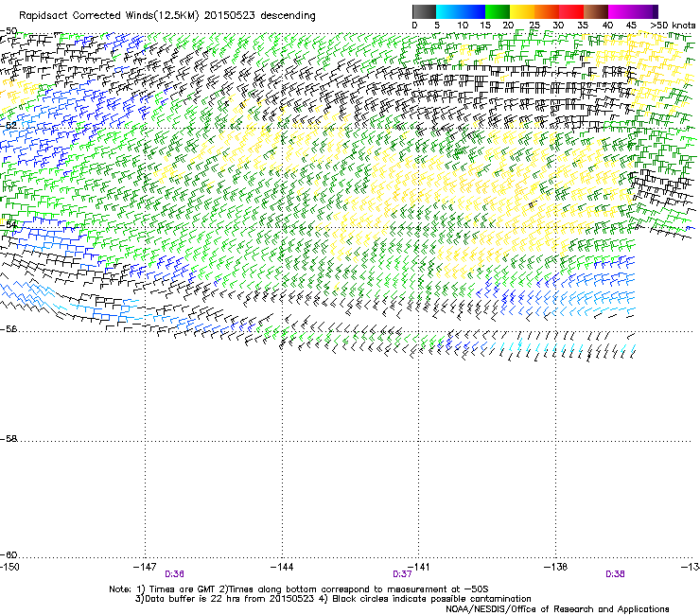Click the '>50 knots' legend label
This screenshot has width=700, height=615.
point(673,26)
